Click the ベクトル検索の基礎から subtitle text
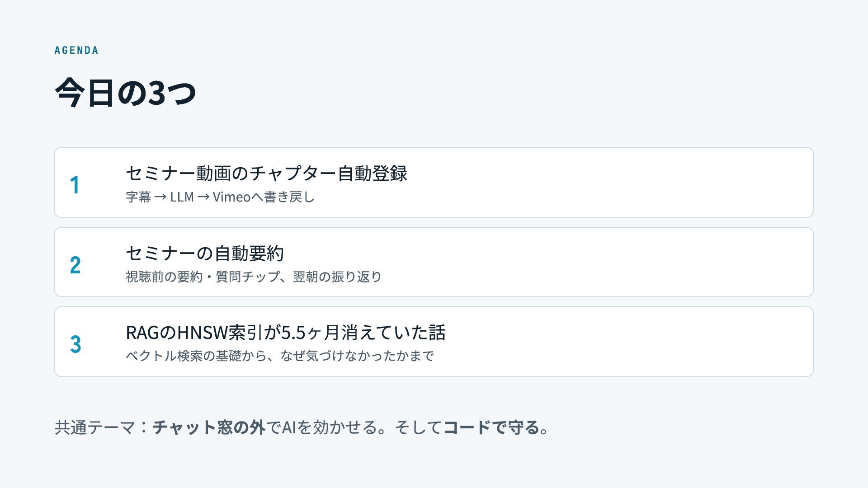868x488 pixels. tap(196, 356)
